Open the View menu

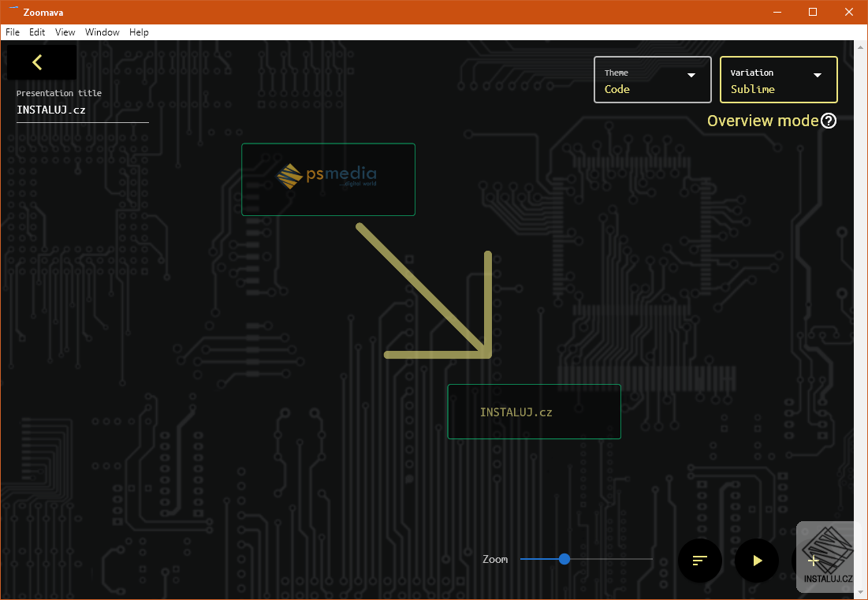(x=65, y=32)
